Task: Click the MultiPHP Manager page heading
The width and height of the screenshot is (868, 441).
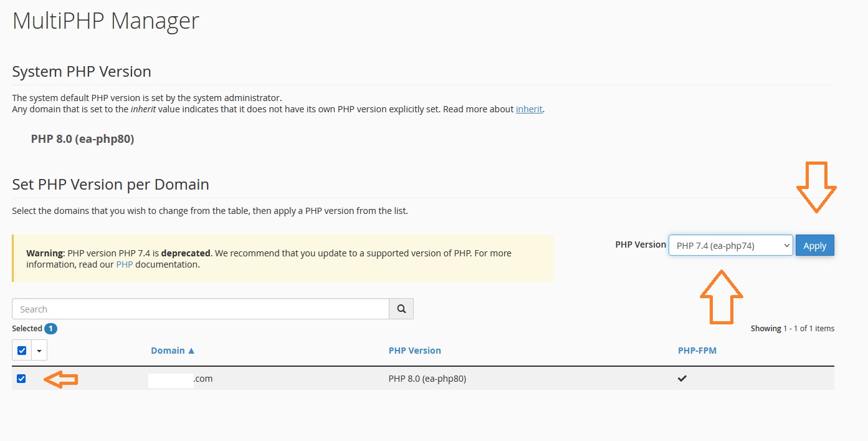Action: (x=106, y=21)
